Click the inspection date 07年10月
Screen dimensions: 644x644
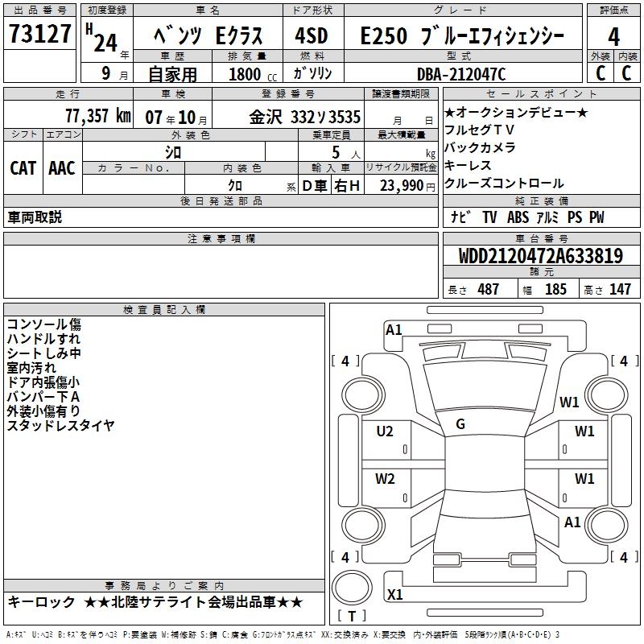(x=176, y=118)
